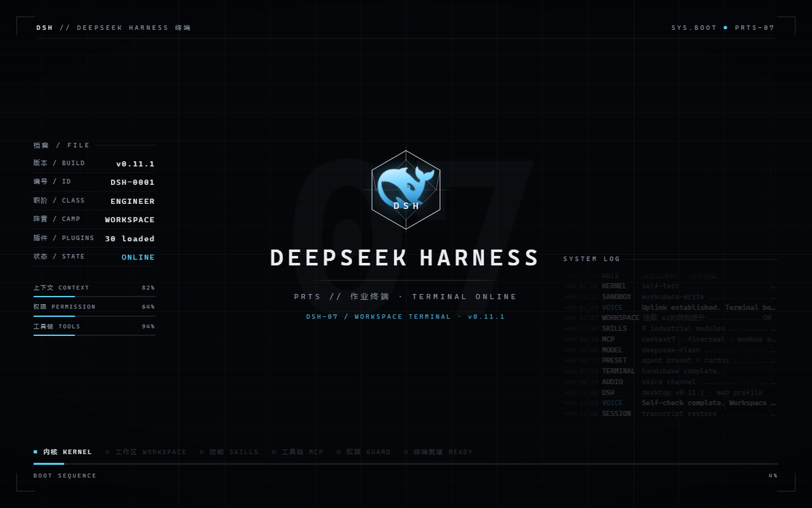Select the 工具链 MCP boot stage
812x508 pixels.
coord(298,452)
